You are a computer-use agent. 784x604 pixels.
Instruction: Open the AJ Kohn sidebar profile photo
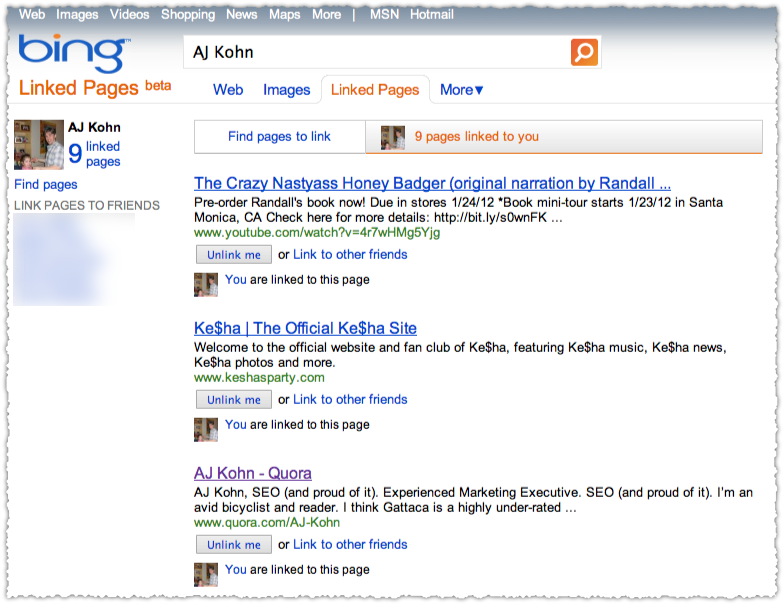point(38,144)
